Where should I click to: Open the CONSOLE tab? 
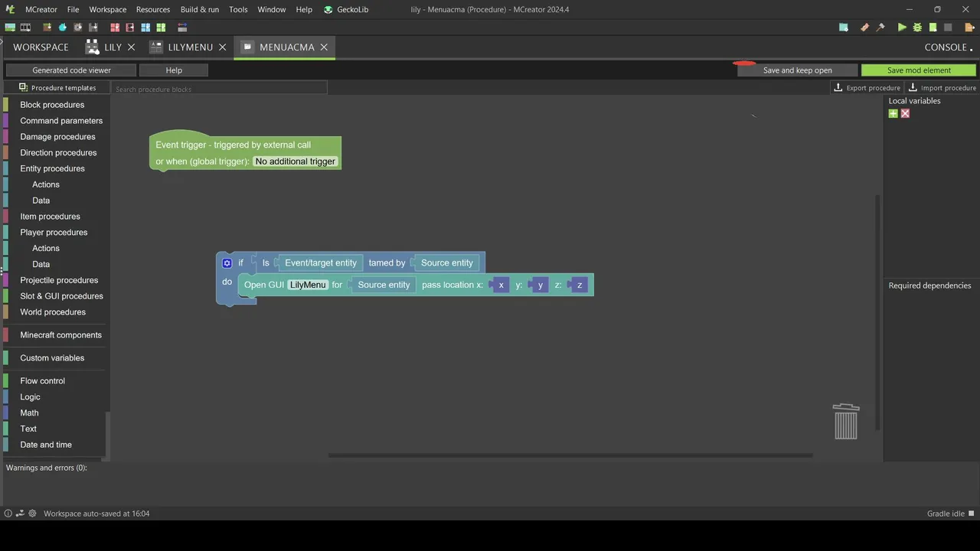[946, 47]
